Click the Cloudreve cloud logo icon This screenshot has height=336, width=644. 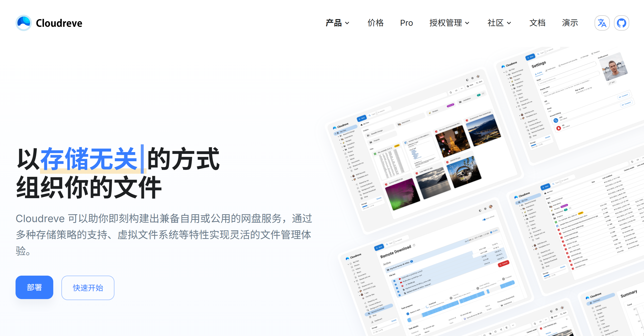24,23
